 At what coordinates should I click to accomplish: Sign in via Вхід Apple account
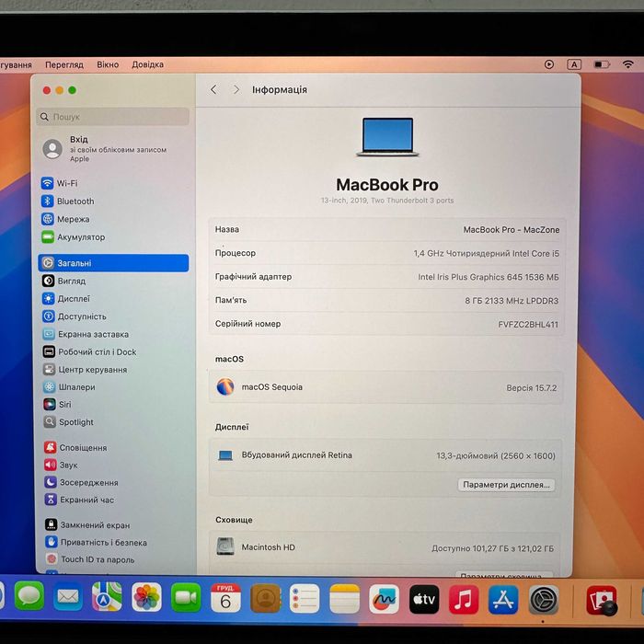[x=105, y=149]
